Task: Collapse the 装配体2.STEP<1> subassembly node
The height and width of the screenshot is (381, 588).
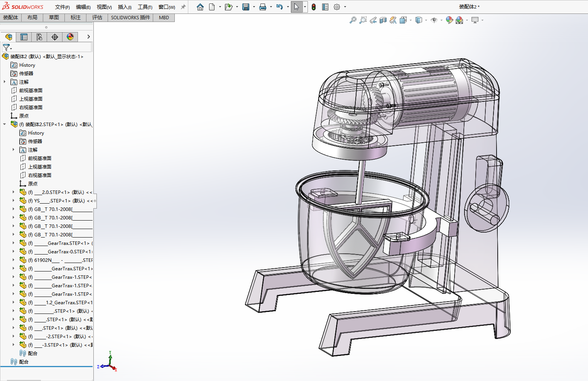Action: tap(5, 124)
